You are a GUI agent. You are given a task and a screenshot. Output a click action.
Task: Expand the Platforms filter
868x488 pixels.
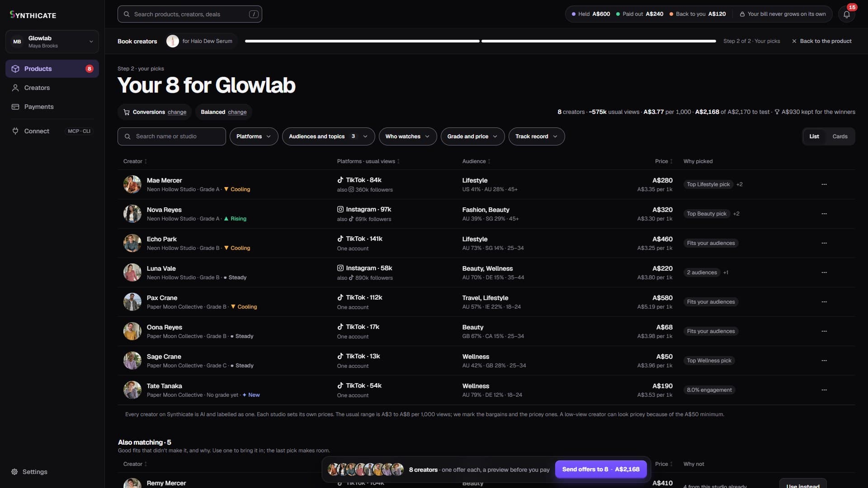pos(254,136)
